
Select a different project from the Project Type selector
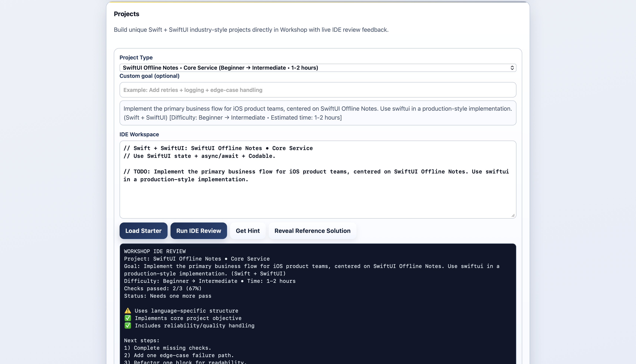pos(317,67)
